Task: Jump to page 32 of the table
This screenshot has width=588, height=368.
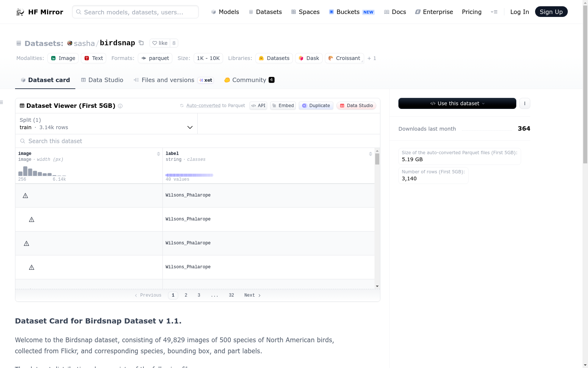Action: [232, 296]
